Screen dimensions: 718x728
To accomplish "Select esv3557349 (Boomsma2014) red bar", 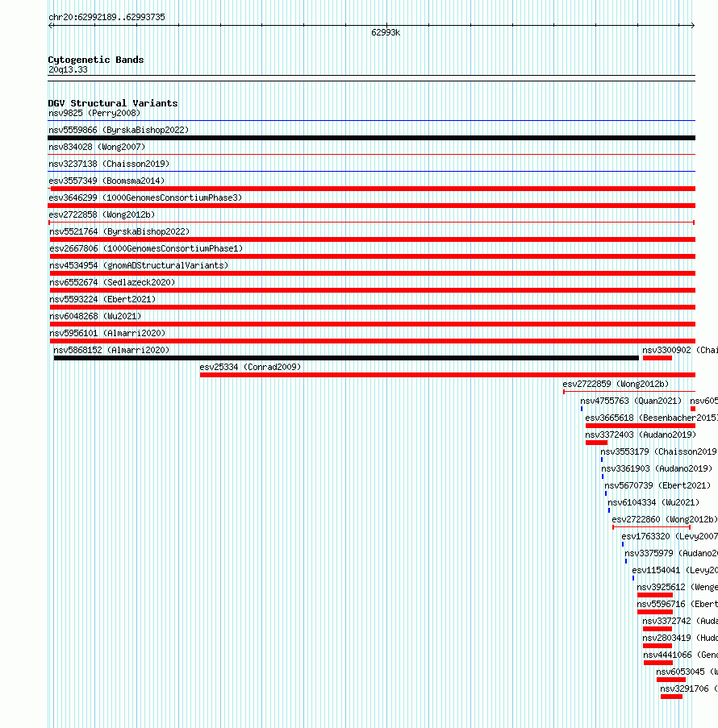I will [371, 189].
